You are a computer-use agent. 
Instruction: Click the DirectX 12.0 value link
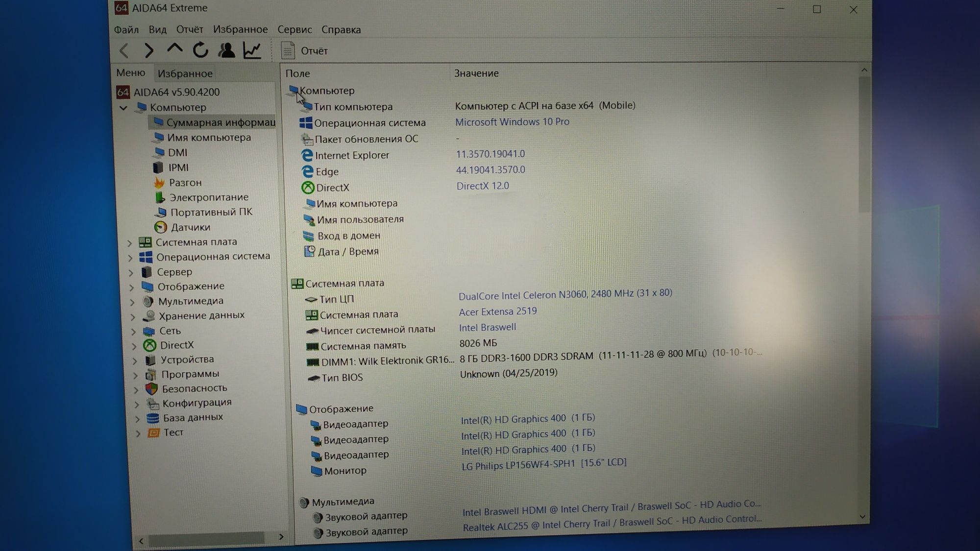pos(483,186)
